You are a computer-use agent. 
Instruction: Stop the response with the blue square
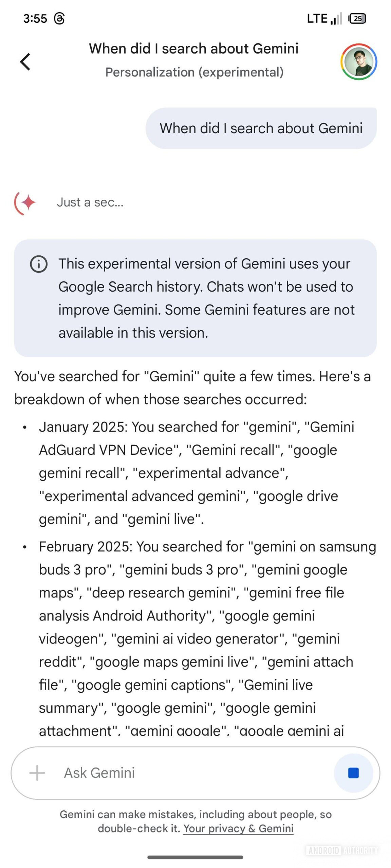353,773
